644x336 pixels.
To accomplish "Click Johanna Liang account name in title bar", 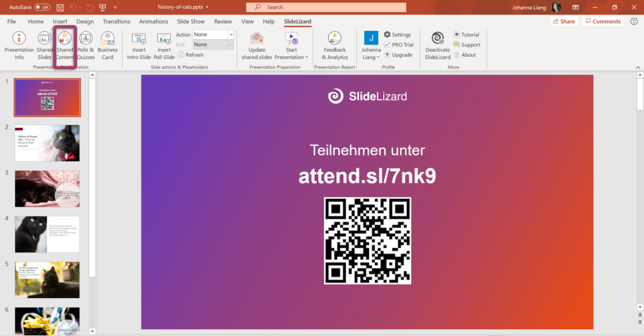I will (529, 8).
